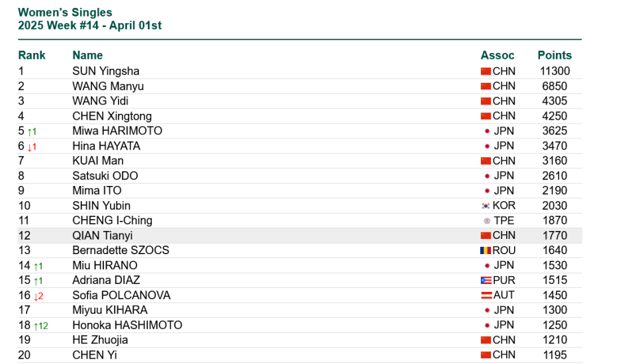The height and width of the screenshot is (364, 636).
Task: Click the Name column header
Action: [x=87, y=55]
